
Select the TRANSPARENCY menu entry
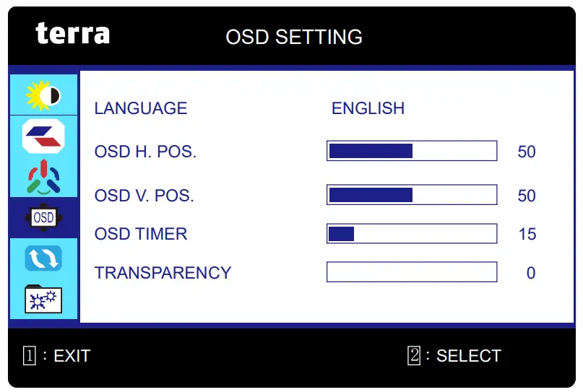[163, 273]
